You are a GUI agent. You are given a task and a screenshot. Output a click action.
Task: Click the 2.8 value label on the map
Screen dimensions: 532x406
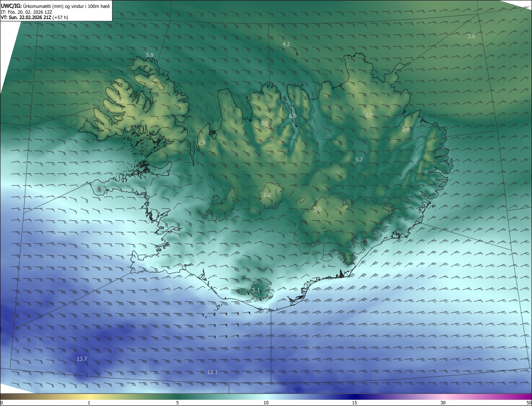[x=369, y=115]
